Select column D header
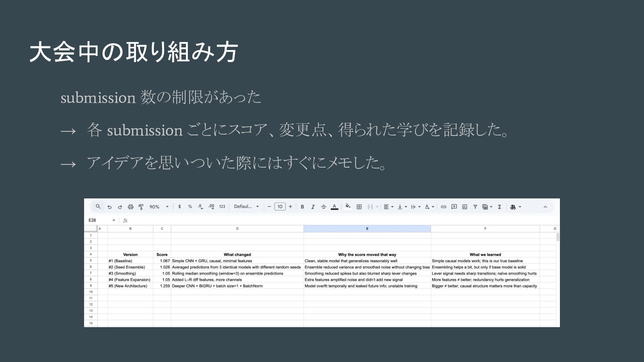Viewport: 644px width, 362px height. [x=237, y=229]
